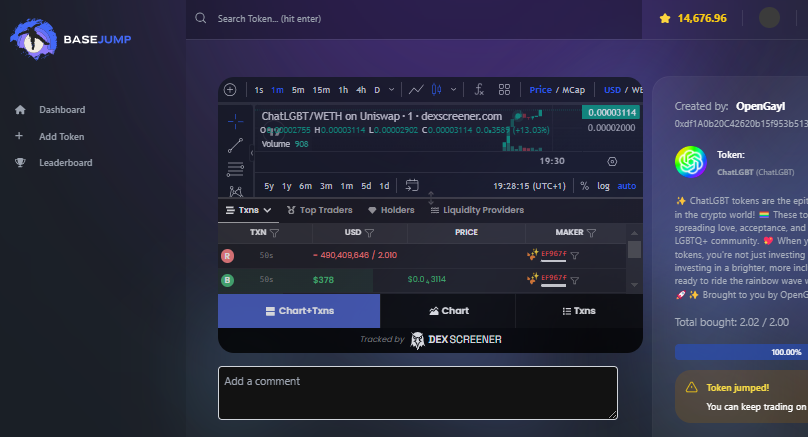Screen dimensions: 808x437
Task: Switch to Chart only view
Action: [x=448, y=311]
